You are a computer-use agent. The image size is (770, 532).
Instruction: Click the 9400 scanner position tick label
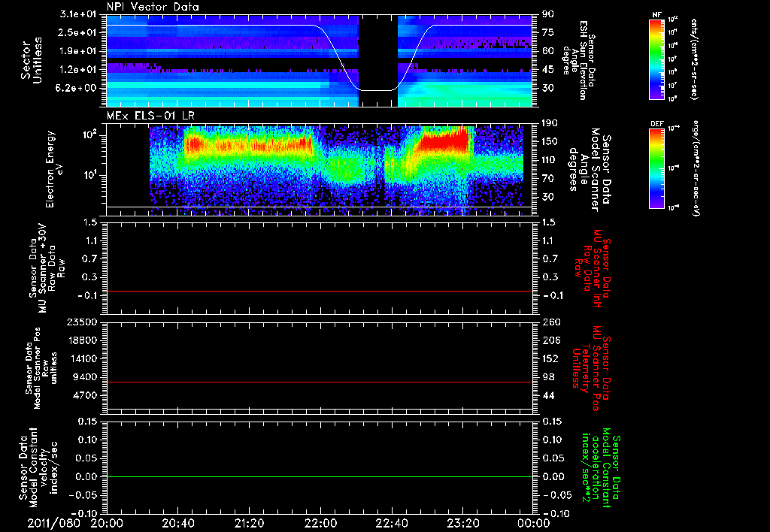point(85,377)
